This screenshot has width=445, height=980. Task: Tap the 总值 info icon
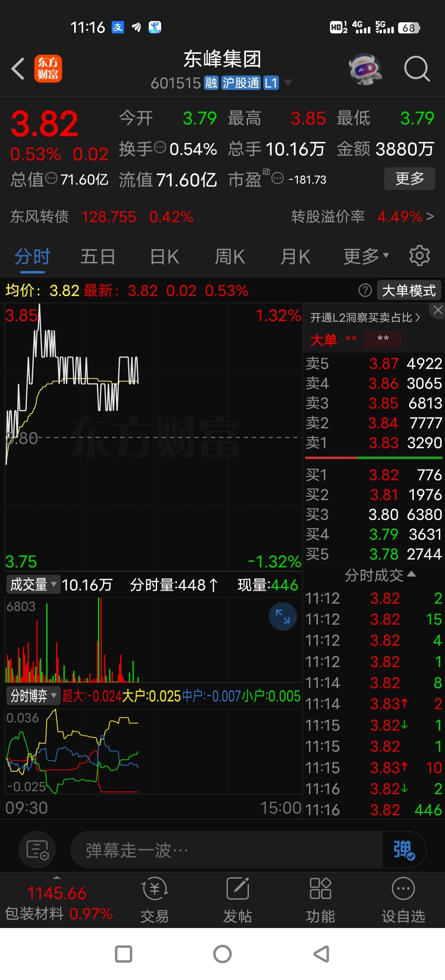(52, 179)
